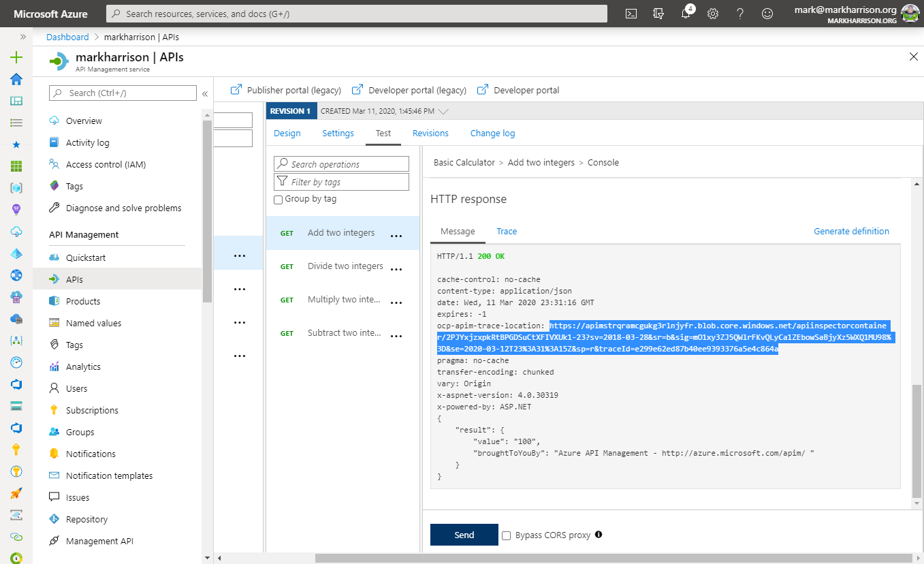Send feedback via the smiley icon
This screenshot has height=564, width=924.
coord(767,14)
